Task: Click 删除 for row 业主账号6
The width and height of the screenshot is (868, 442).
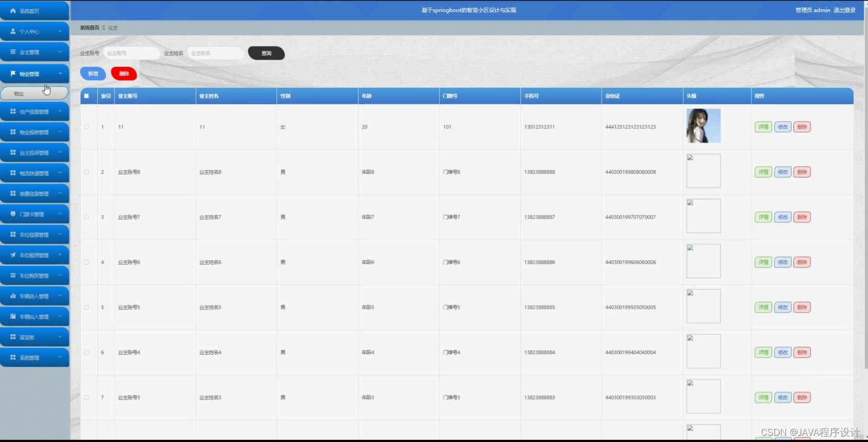Action: [802, 262]
